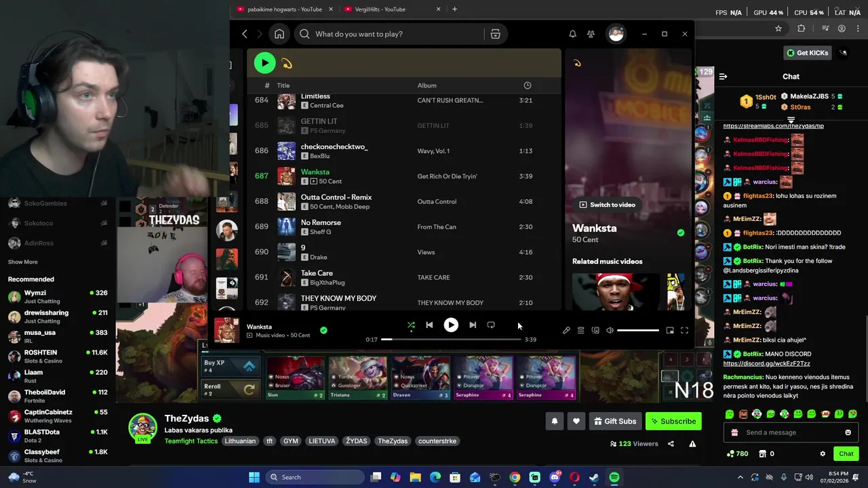Screen dimensions: 868x488
Task: Select 'checkonechecktwo_' track row
Action: pyautogui.click(x=403, y=150)
